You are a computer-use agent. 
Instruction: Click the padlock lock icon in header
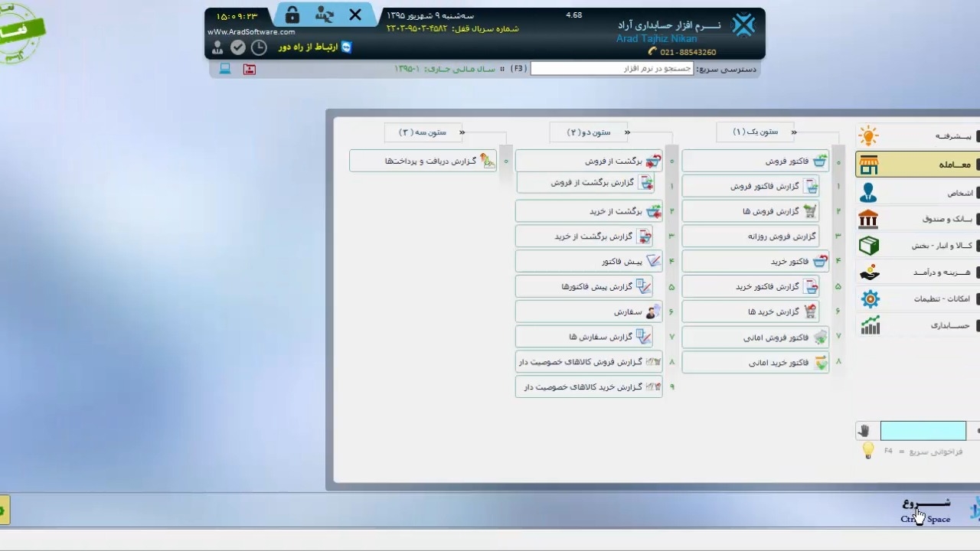pyautogui.click(x=292, y=15)
